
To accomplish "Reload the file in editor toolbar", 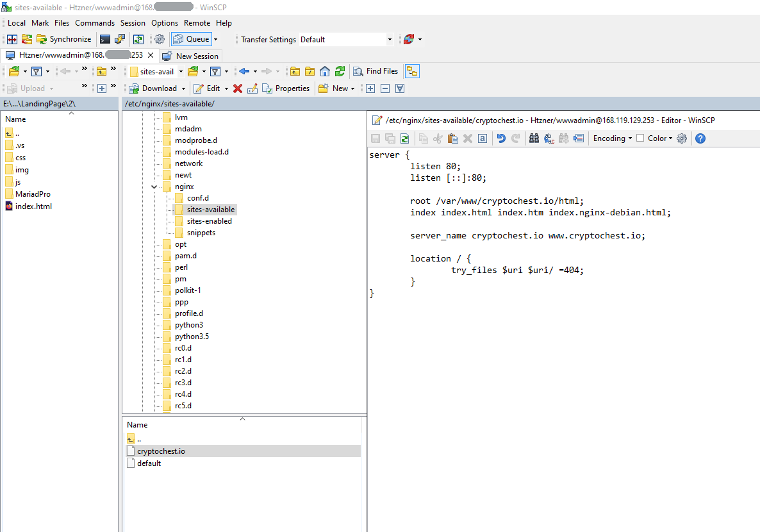I will [405, 138].
